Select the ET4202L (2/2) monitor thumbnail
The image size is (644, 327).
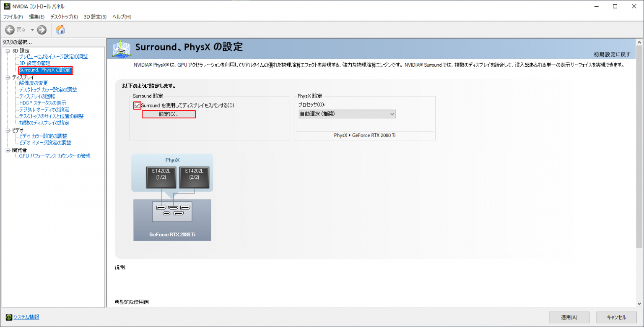coord(194,177)
